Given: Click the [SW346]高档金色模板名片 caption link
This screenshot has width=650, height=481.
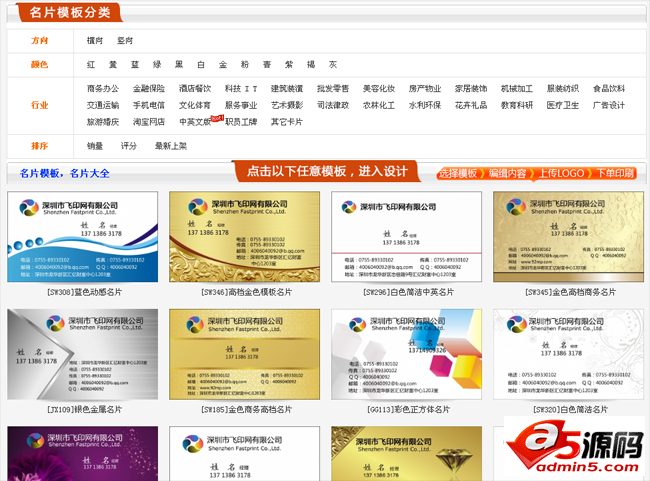Looking at the screenshot, I should click(247, 292).
